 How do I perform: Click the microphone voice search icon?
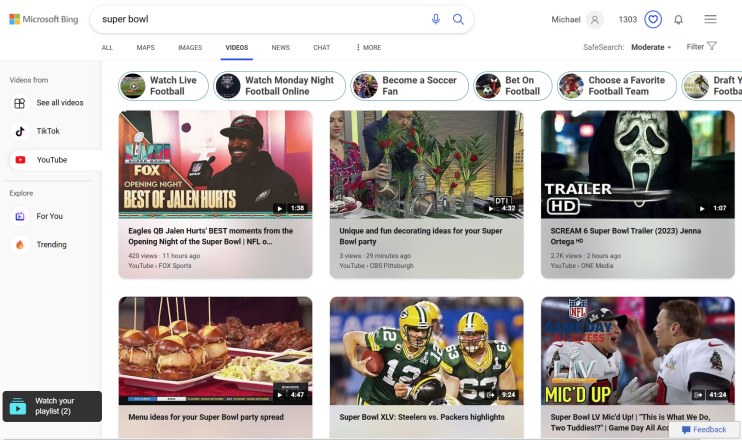436,19
